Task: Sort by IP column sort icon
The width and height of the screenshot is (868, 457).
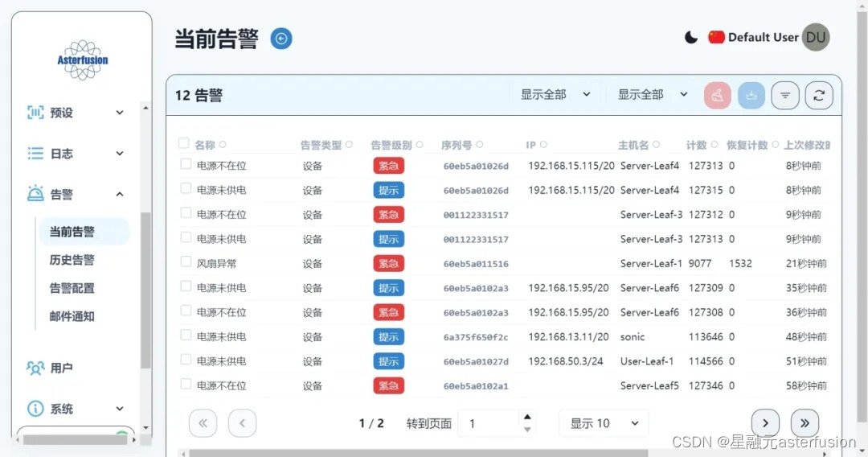Action: point(543,145)
